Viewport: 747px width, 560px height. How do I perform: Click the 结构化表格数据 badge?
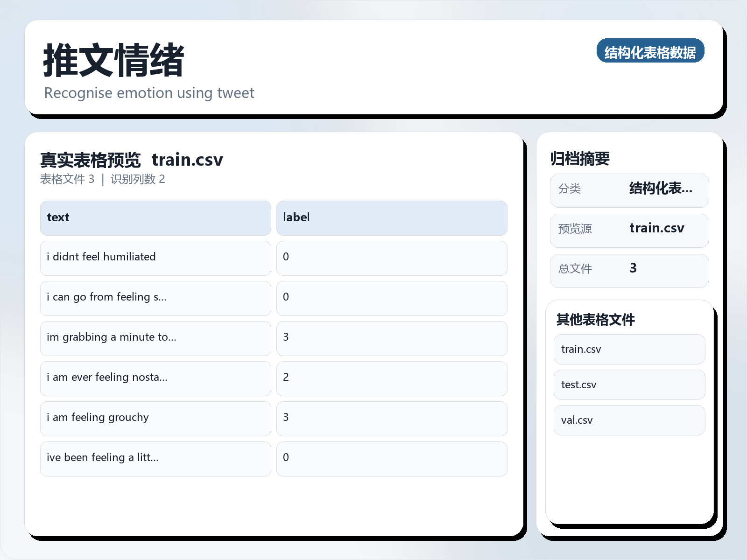coord(651,52)
